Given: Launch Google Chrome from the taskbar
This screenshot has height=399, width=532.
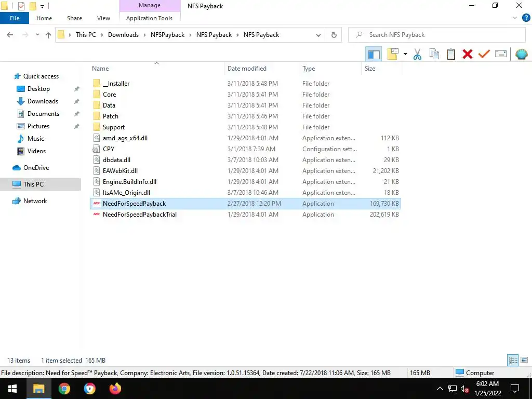Looking at the screenshot, I should pos(64,389).
